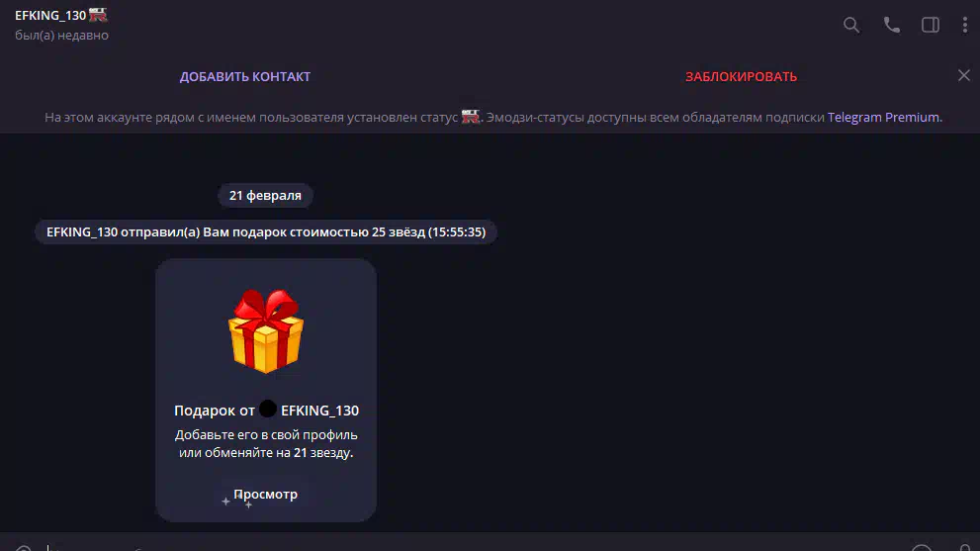Screen dimensions: 980x551
Task: Click ЗАБЛОКИРОВАТЬ to block user
Action: pos(742,76)
